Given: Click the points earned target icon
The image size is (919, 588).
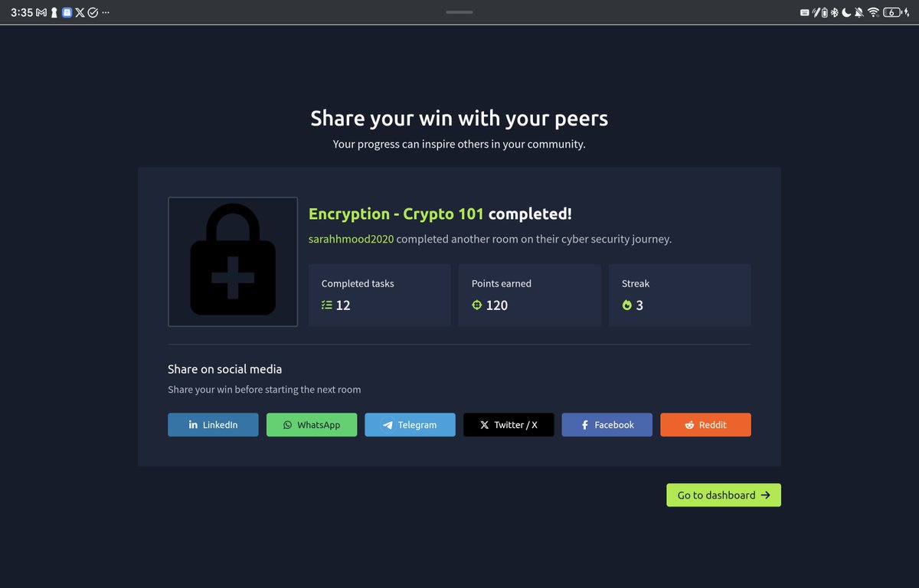Looking at the screenshot, I should coord(477,305).
